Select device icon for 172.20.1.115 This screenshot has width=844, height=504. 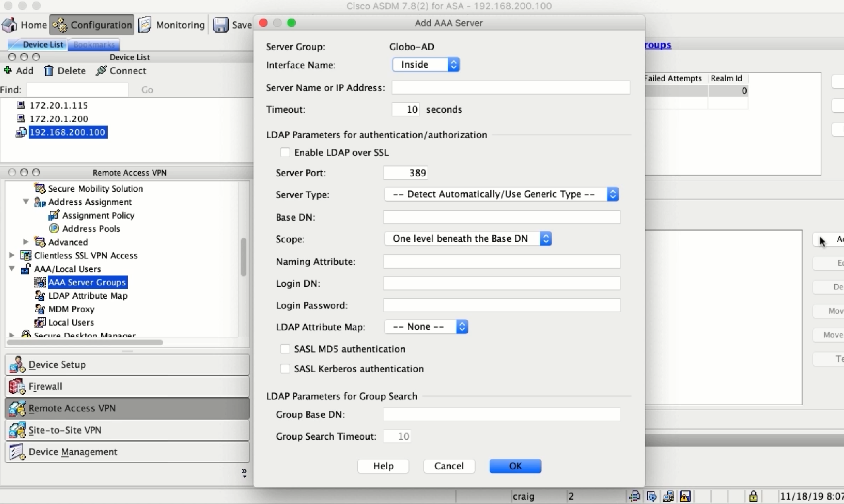pos(21,105)
